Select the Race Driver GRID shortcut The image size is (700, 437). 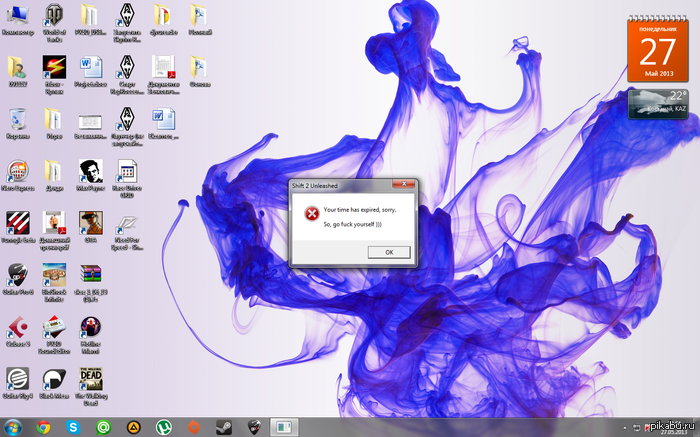pos(127,179)
